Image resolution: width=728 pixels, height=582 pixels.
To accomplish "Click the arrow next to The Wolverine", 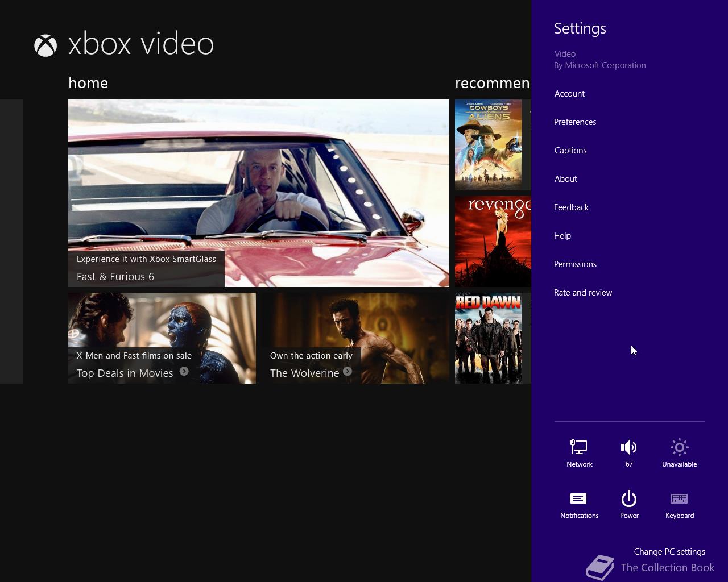I will [348, 371].
